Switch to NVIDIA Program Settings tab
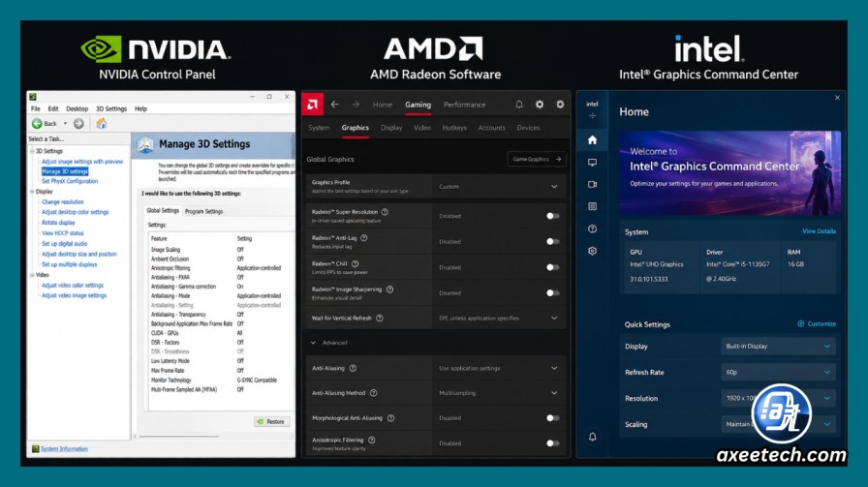 pyautogui.click(x=203, y=211)
